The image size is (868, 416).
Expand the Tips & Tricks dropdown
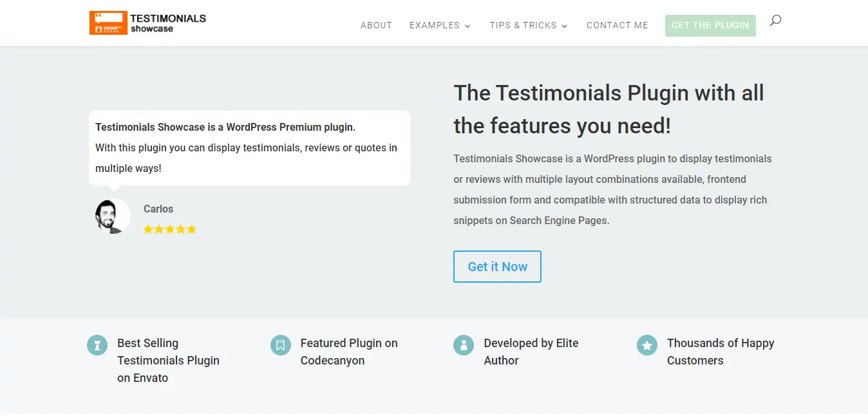pos(529,26)
